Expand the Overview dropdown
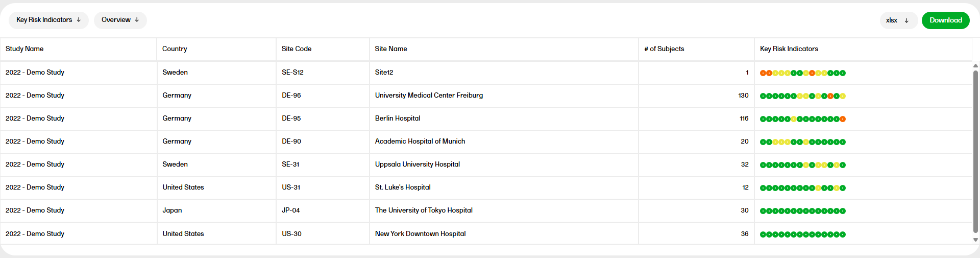980x258 pixels. [x=120, y=20]
